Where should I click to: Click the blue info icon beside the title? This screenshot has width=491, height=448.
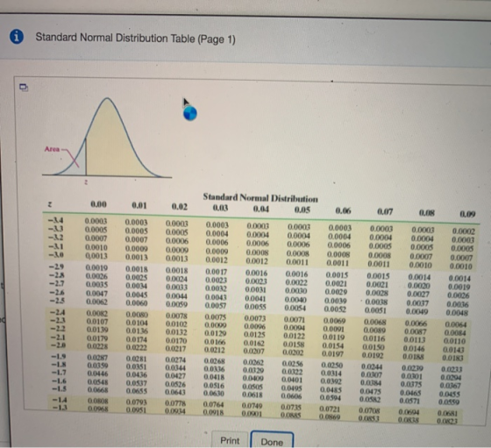coord(17,37)
